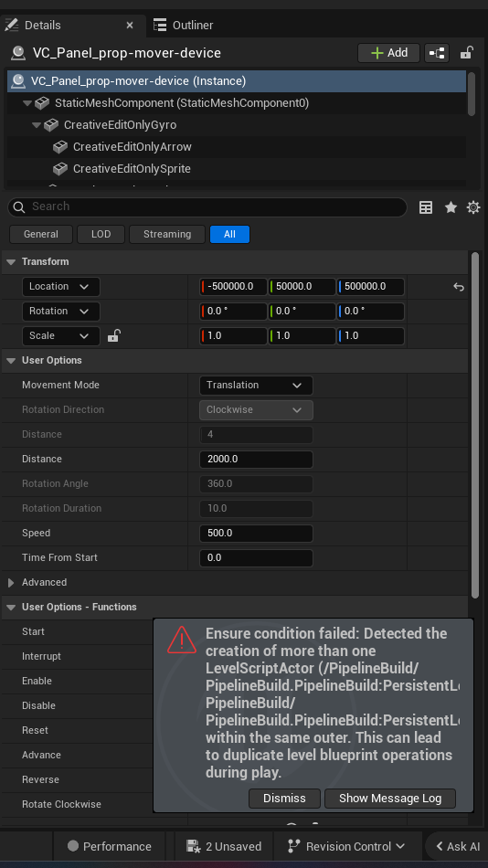
Task: Collapse the CreativeEditOnlyGyro tree node
Action: click(x=37, y=125)
